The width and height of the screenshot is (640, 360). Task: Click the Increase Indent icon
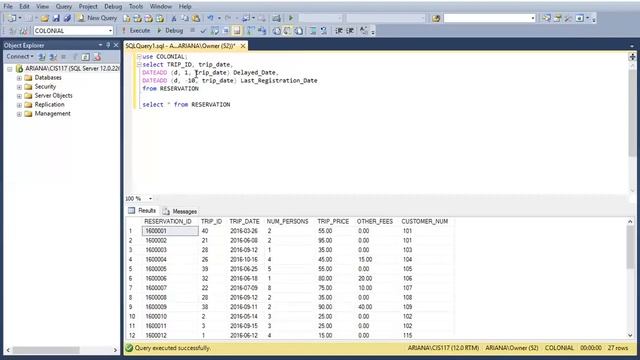click(x=350, y=31)
